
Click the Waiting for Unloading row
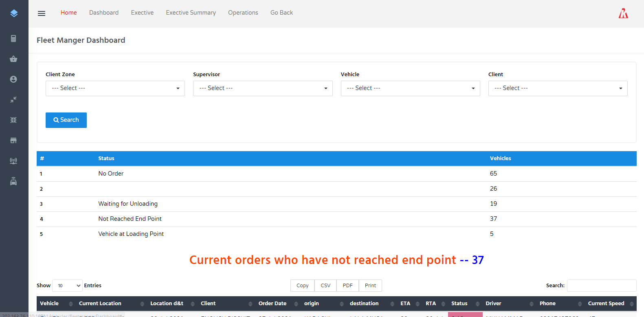[336, 204]
